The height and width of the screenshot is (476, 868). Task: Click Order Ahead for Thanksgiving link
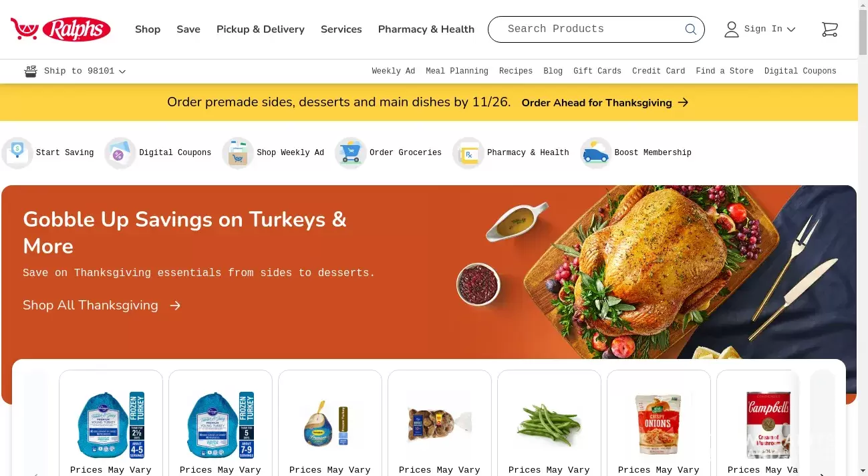(x=605, y=103)
